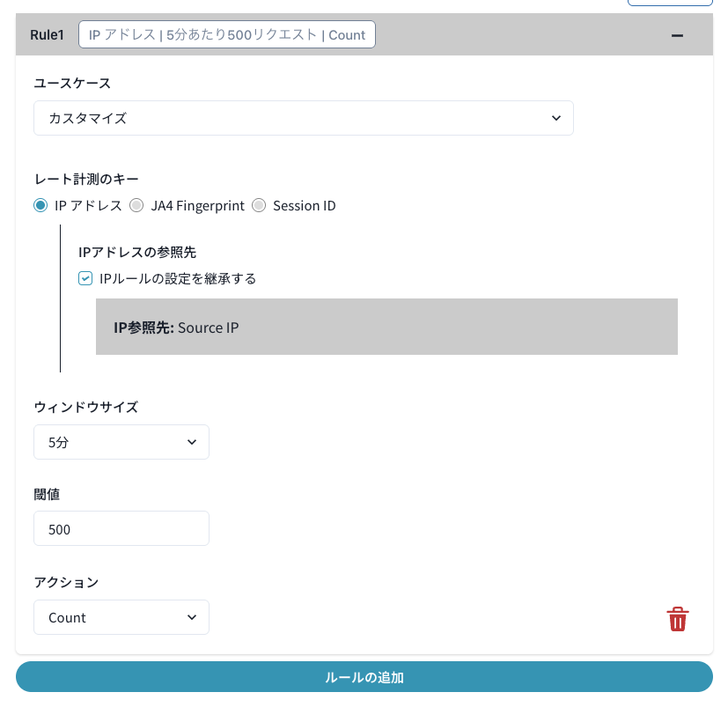The height and width of the screenshot is (707, 728).
Task: Choose JA4 Fingerprint as the rate key
Action: pyautogui.click(x=136, y=206)
